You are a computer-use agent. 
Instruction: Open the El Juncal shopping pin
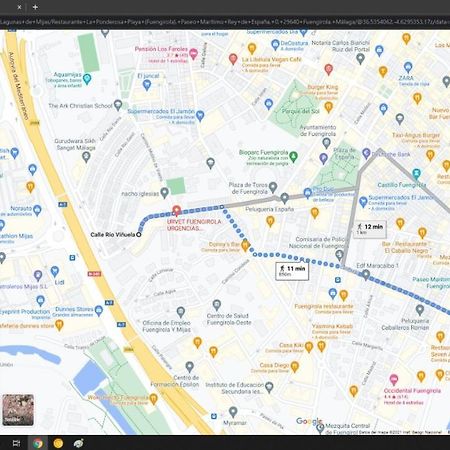(x=147, y=85)
